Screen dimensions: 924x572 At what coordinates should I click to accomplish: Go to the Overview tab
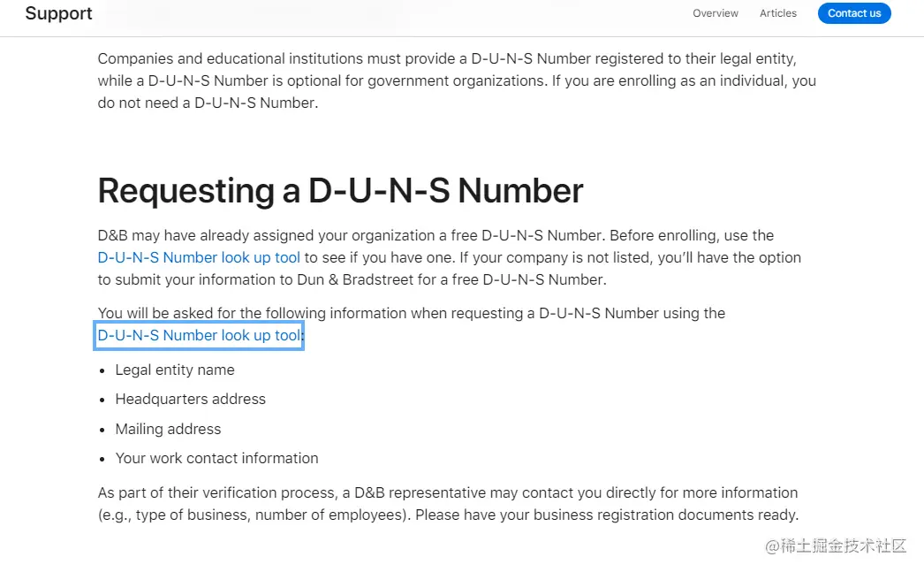715,13
